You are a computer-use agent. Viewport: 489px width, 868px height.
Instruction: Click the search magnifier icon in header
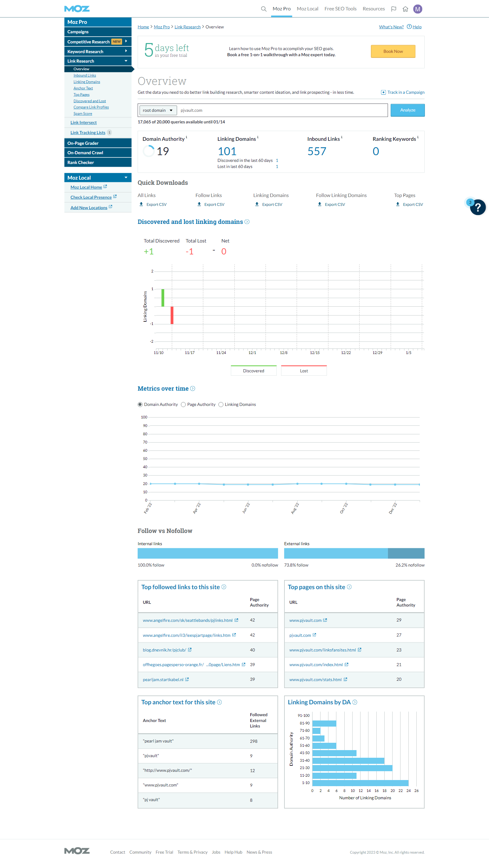(264, 9)
